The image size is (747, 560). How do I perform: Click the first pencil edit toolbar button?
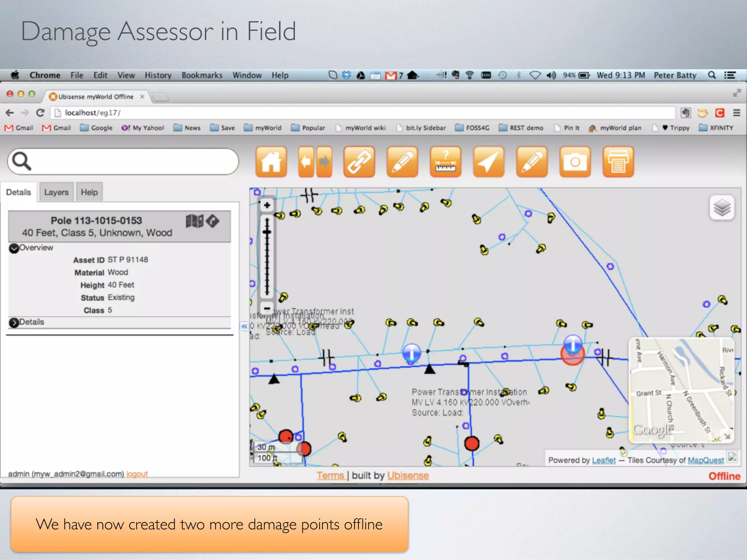(x=402, y=162)
